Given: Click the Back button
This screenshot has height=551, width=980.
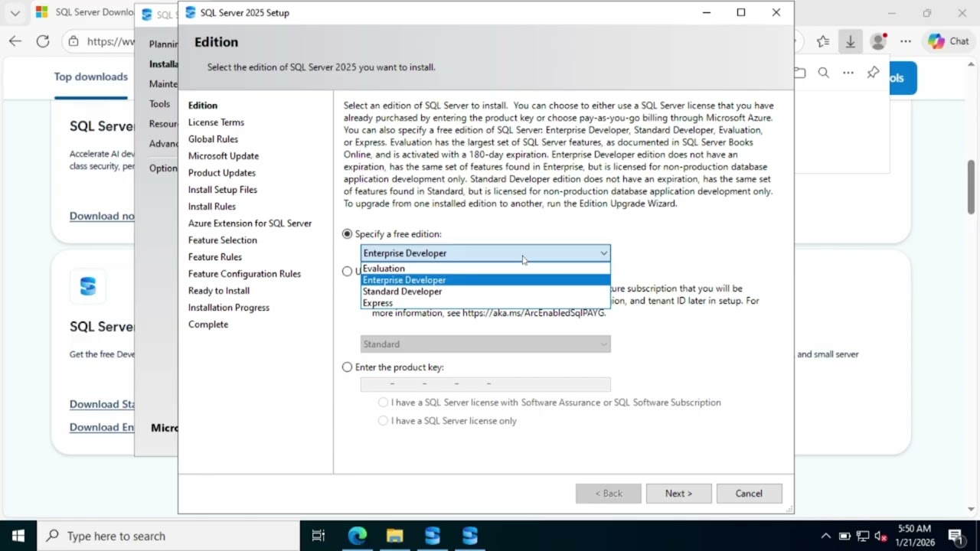Looking at the screenshot, I should pyautogui.click(x=609, y=494).
